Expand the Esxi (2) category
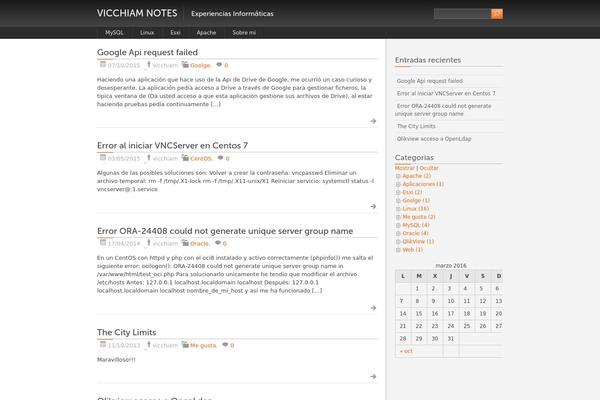600x400 pixels. click(x=398, y=193)
